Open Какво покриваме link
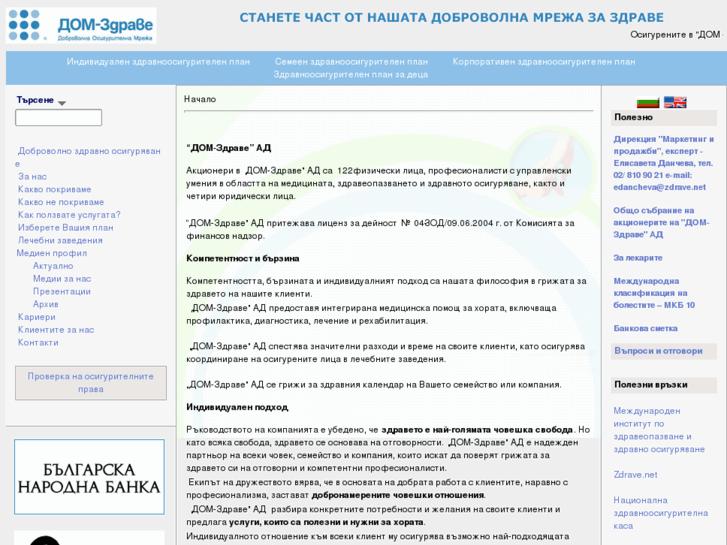 click(x=54, y=189)
